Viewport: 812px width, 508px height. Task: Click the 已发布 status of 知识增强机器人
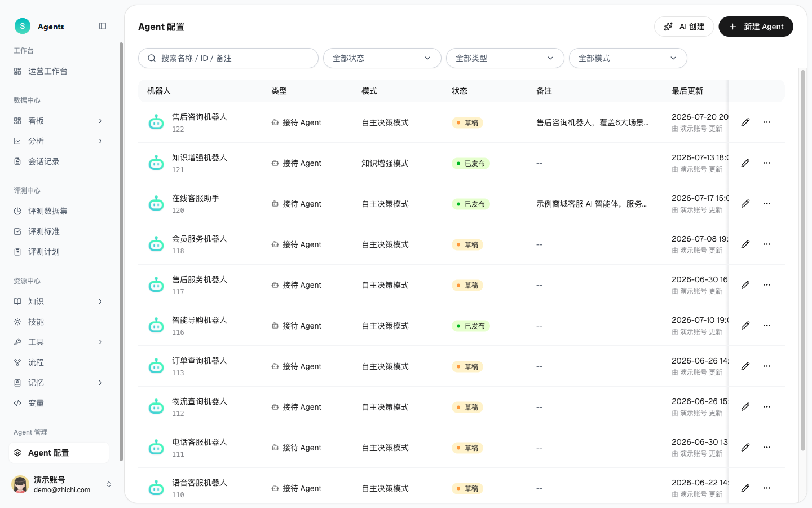tap(471, 163)
